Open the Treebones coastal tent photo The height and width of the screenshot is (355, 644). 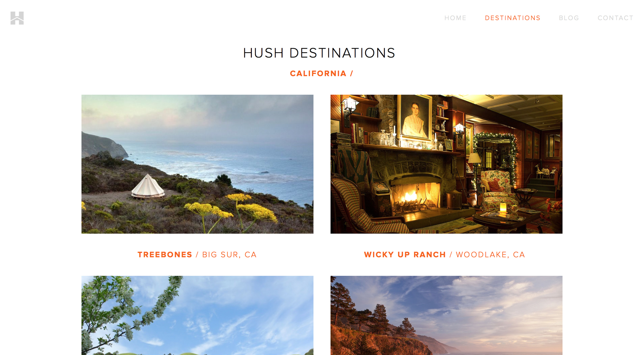[197, 164]
